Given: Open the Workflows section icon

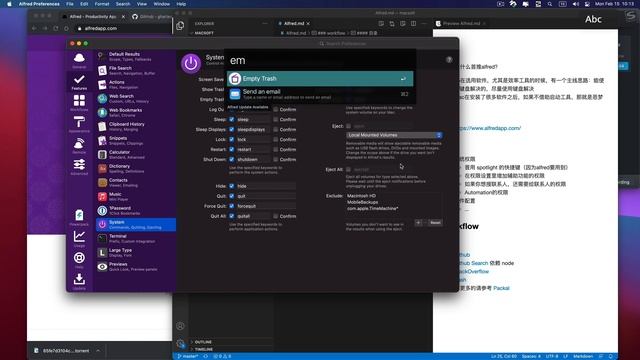Looking at the screenshot, I should click(x=79, y=103).
